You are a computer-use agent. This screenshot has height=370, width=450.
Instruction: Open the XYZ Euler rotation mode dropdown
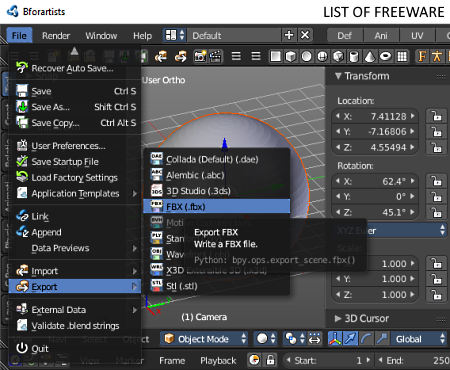tap(389, 230)
